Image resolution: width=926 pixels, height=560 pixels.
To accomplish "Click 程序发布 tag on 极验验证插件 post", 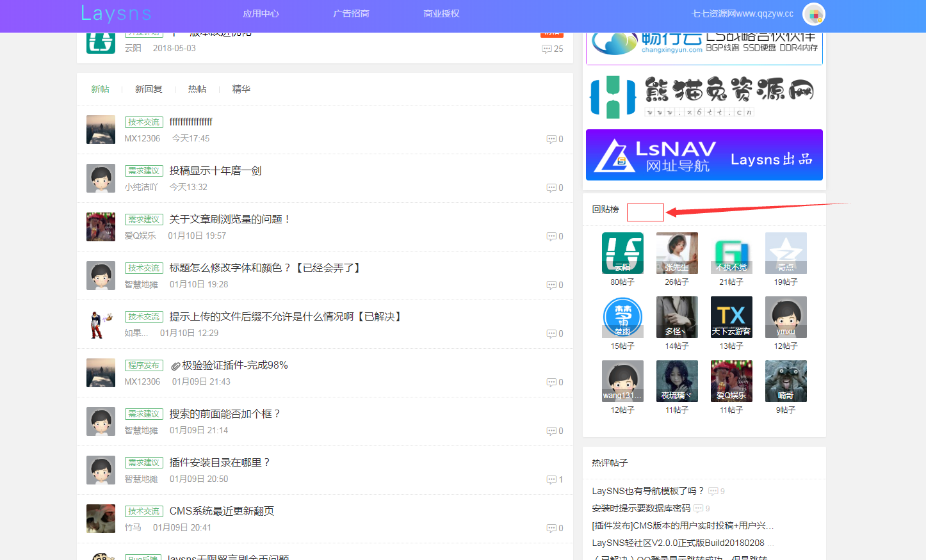I will [144, 365].
